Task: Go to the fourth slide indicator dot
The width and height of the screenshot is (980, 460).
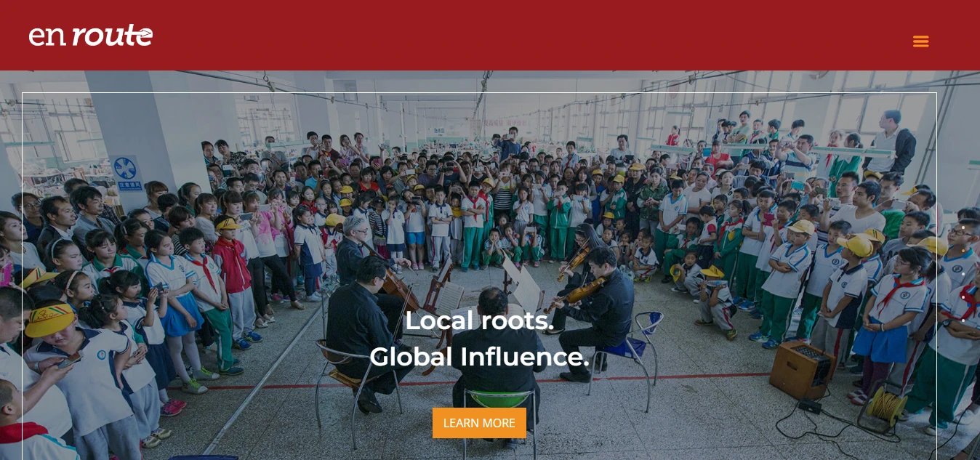Action: point(963,297)
